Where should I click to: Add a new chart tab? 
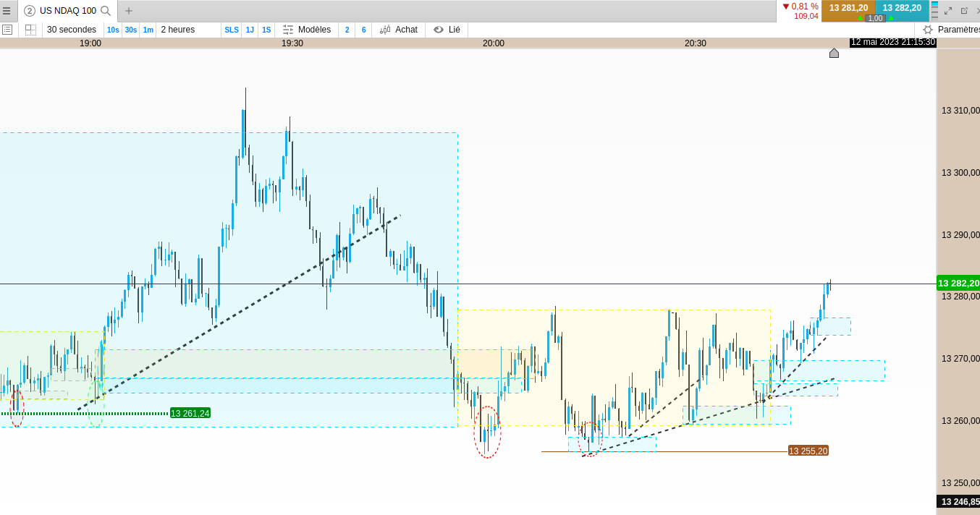click(x=129, y=11)
